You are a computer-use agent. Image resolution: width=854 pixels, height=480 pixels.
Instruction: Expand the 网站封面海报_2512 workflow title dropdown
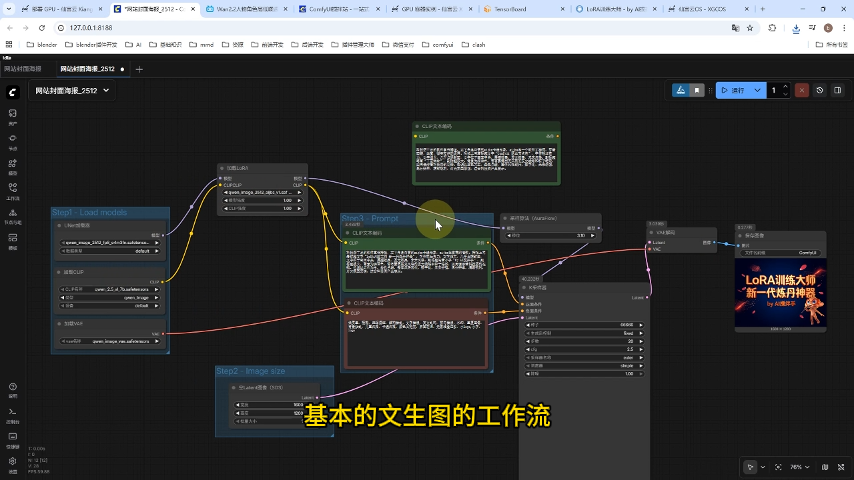[x=72, y=90]
